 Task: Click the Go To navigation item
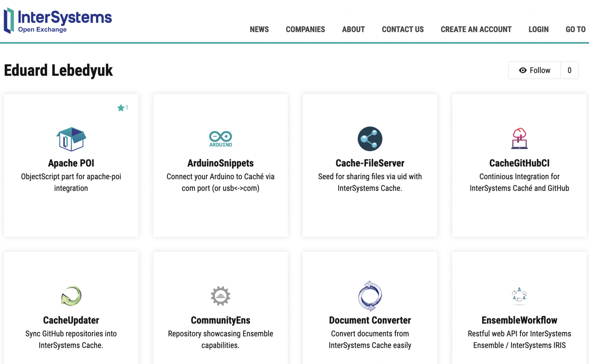click(x=576, y=29)
